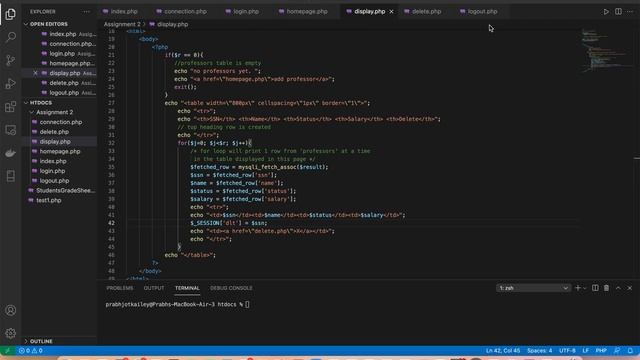Image resolution: width=640 pixels, height=360 pixels.
Task: Close the display.php tab
Action: tap(391, 11)
